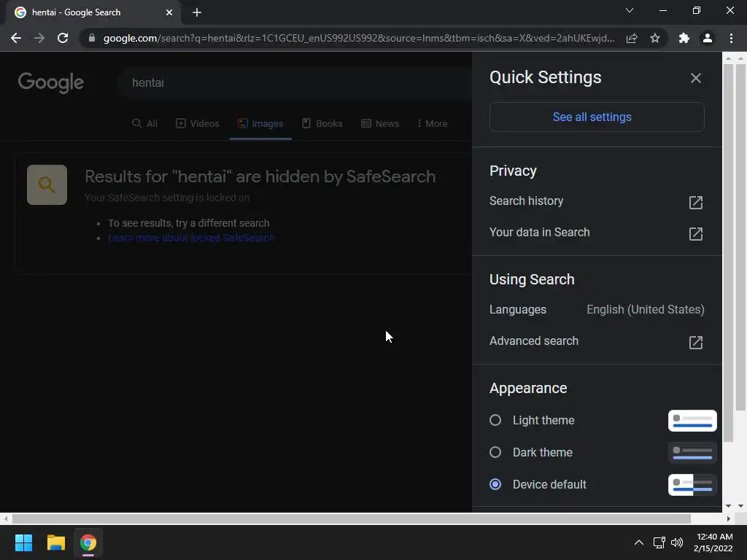Switch to the Images tab

(260, 124)
